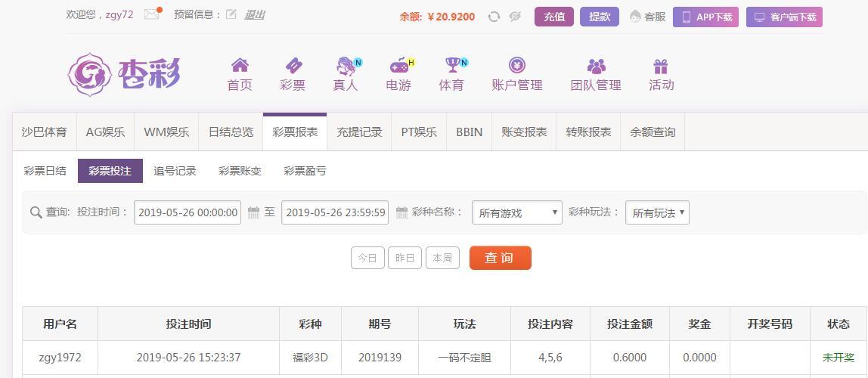Screen dimensions: 868x378
Task: Open calendar icon for end date
Action: (x=402, y=212)
